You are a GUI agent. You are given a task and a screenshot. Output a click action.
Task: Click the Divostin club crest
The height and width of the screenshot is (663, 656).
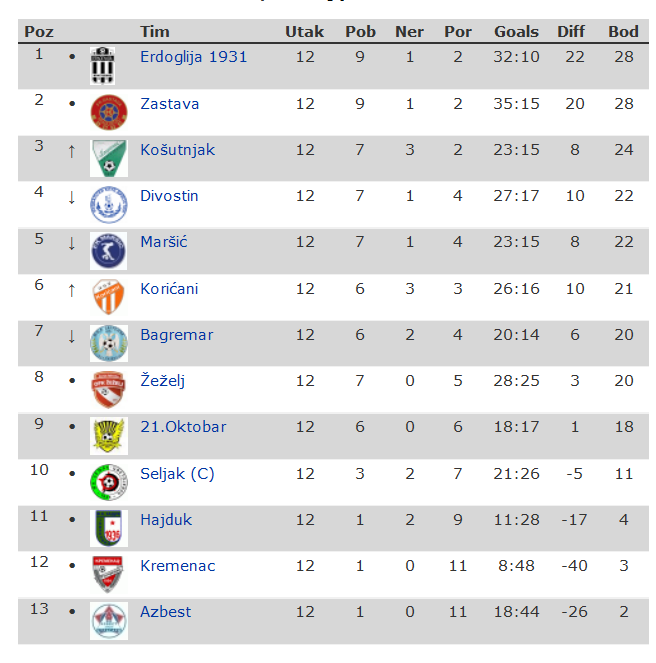point(108,205)
